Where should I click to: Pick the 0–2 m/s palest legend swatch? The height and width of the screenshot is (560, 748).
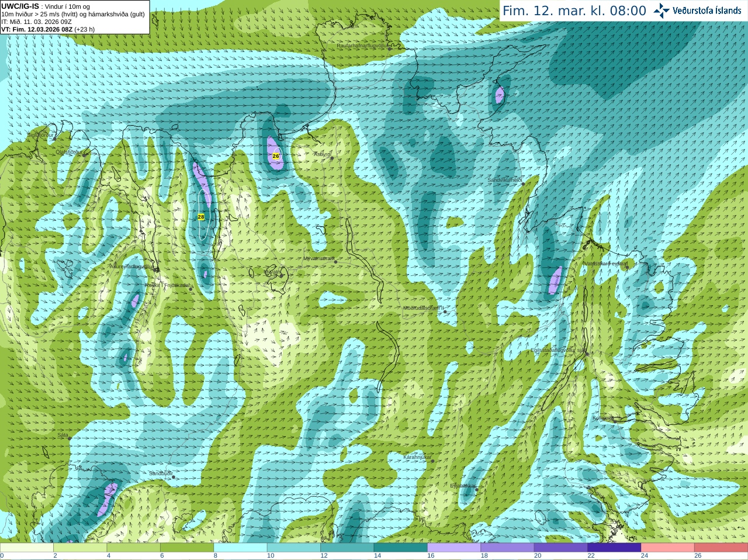(27, 548)
